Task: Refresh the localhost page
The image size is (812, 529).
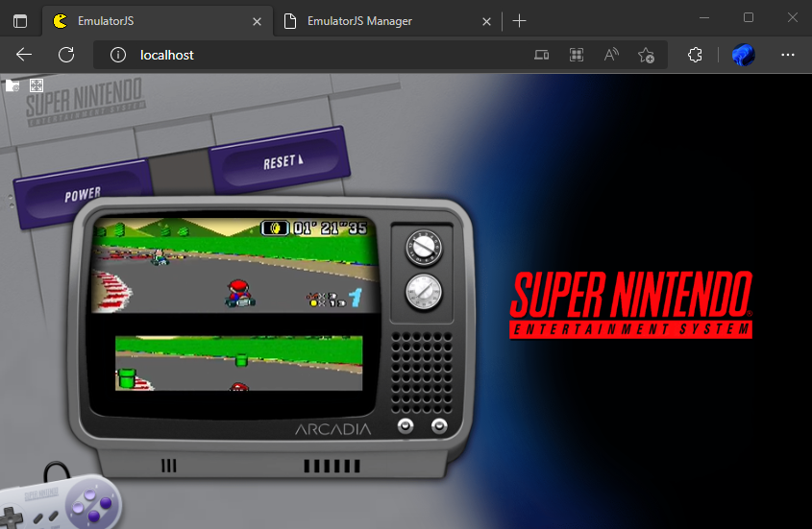Action: [66, 55]
